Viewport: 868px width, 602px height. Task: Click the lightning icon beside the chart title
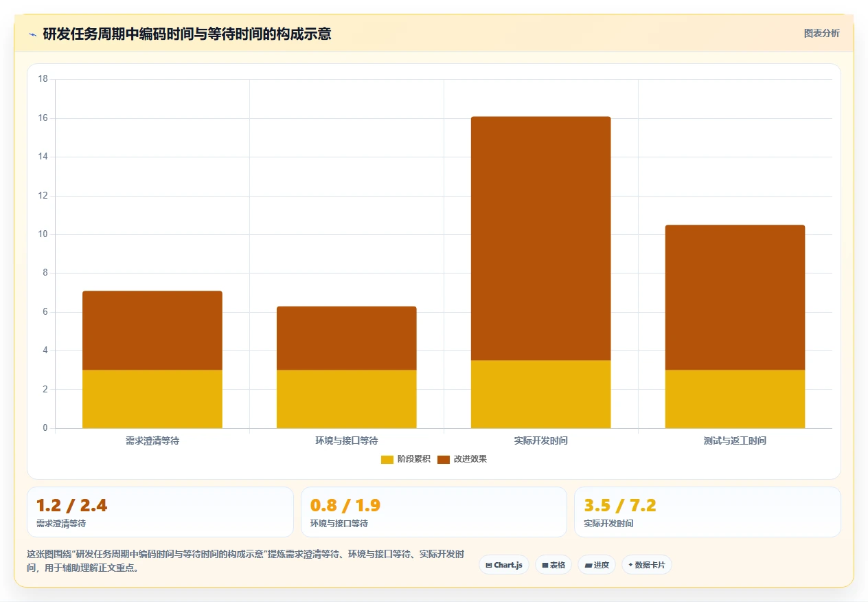click(32, 34)
